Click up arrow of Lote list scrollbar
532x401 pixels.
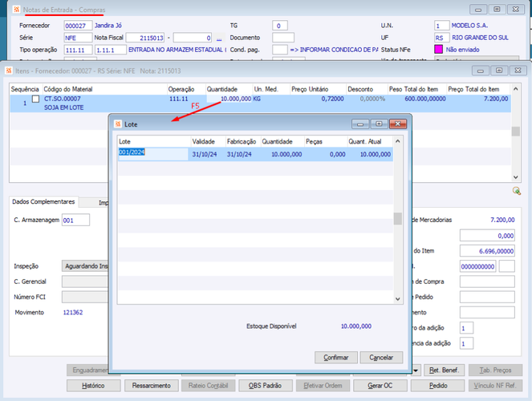pos(398,141)
